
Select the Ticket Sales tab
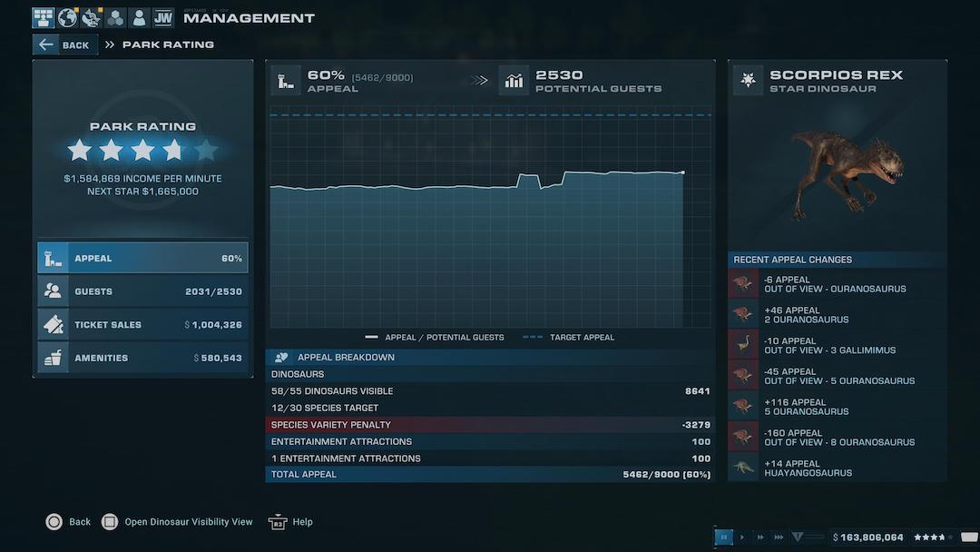(142, 324)
